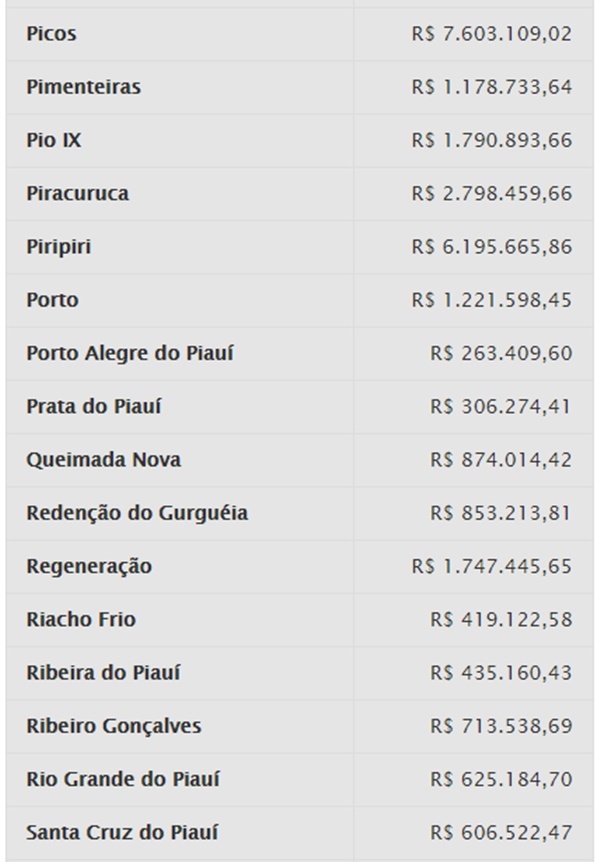The width and height of the screenshot is (600, 862).
Task: Select the Prata do Piauí row
Action: pos(300,406)
